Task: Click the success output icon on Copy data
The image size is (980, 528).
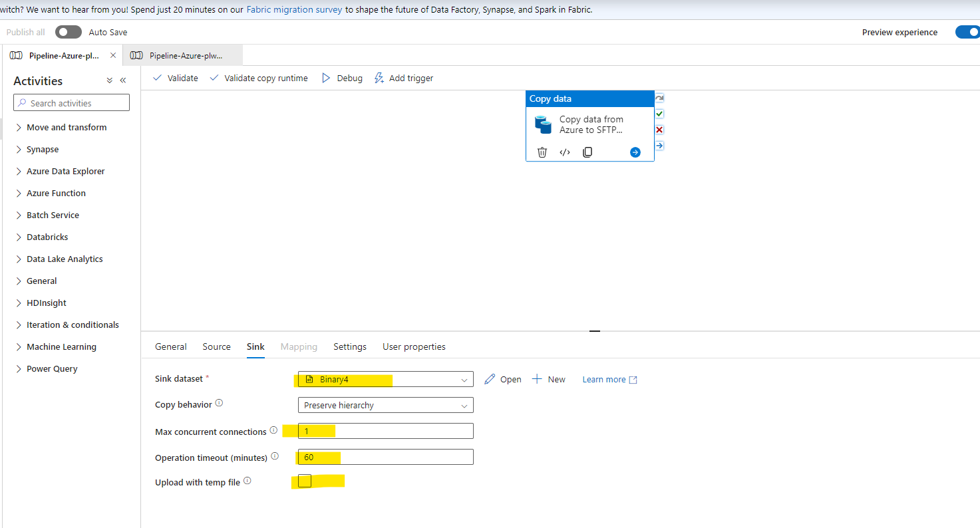Action: click(659, 113)
